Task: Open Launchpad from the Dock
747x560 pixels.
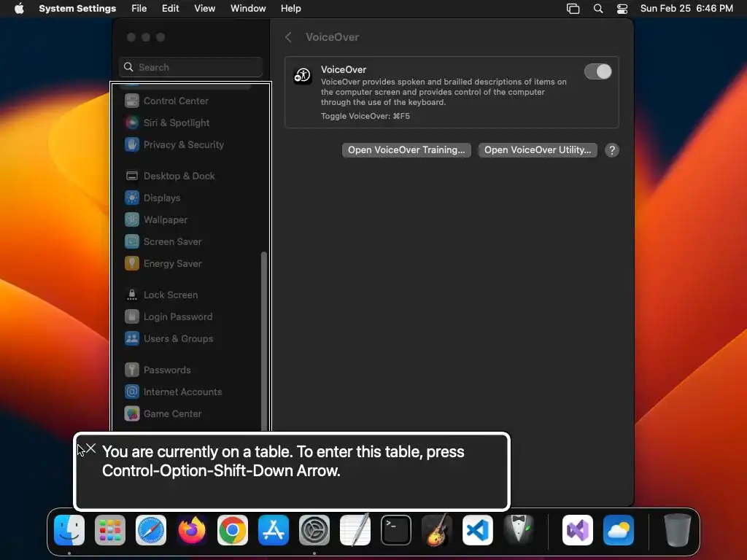Action: 110,531
